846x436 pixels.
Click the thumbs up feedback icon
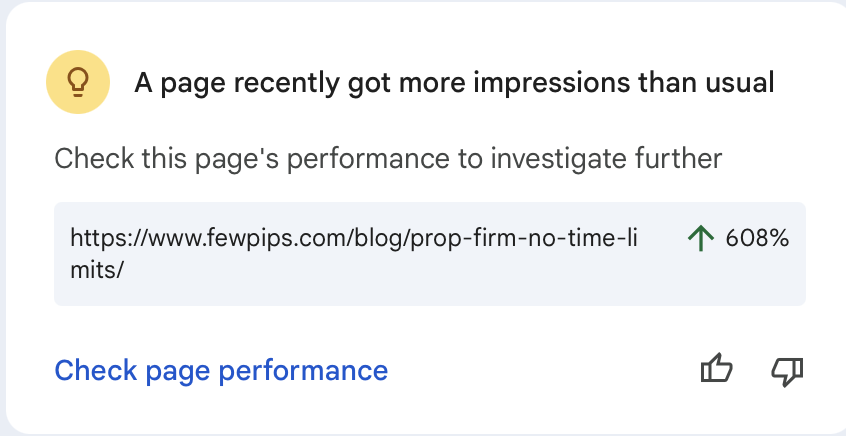click(717, 369)
